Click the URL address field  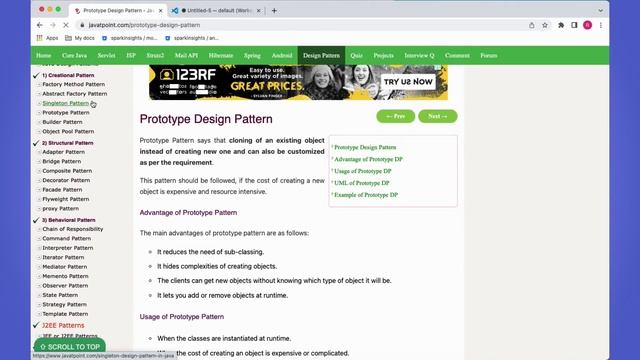(302, 25)
